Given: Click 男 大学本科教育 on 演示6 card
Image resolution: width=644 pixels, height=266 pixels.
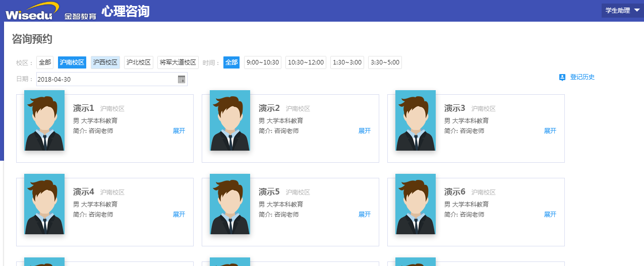Looking at the screenshot, I should click(x=466, y=205).
